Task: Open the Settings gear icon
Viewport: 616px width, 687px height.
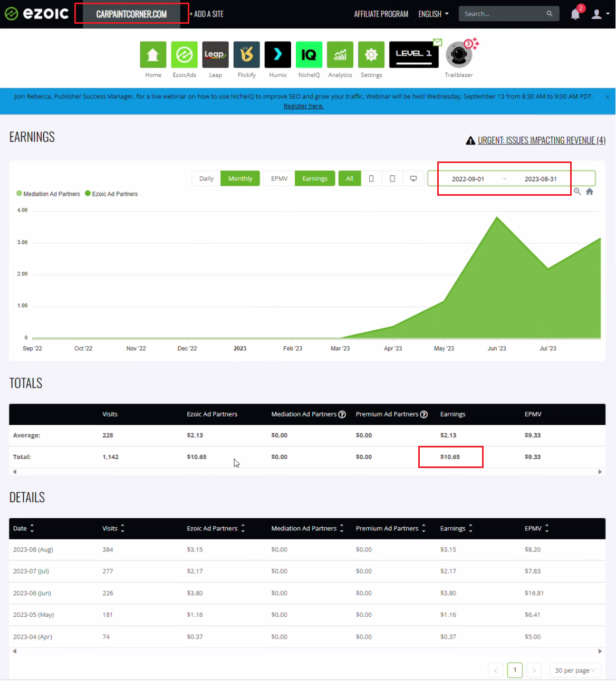Action: pyautogui.click(x=371, y=55)
